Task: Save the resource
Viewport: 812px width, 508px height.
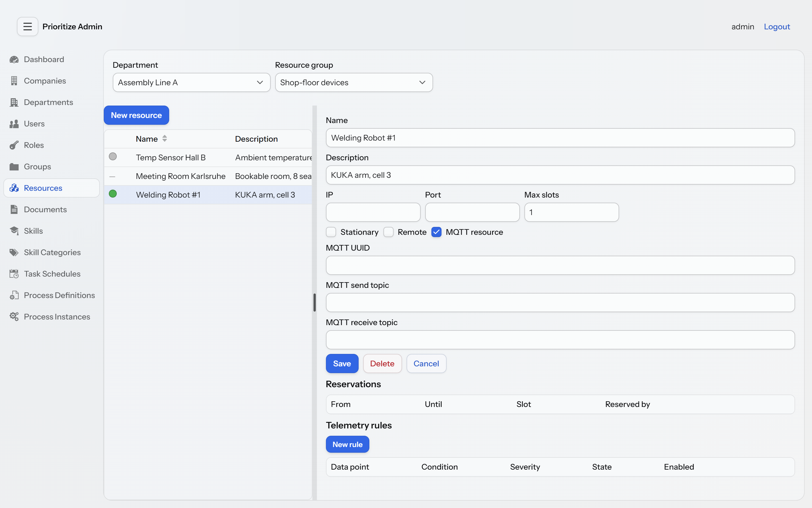Action: [x=342, y=364]
